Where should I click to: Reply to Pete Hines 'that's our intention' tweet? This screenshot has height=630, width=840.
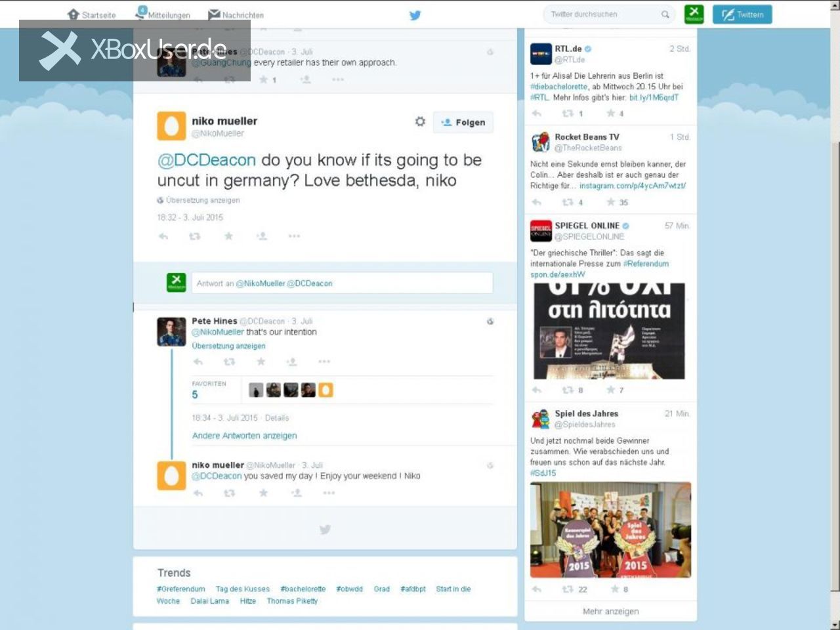[198, 362]
